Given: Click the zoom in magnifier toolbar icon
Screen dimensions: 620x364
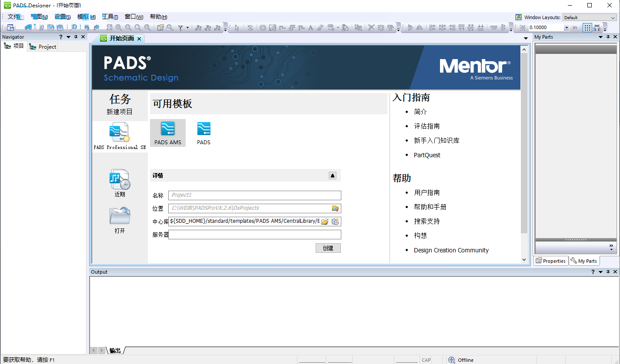Looking at the screenshot, I should click(119, 27).
